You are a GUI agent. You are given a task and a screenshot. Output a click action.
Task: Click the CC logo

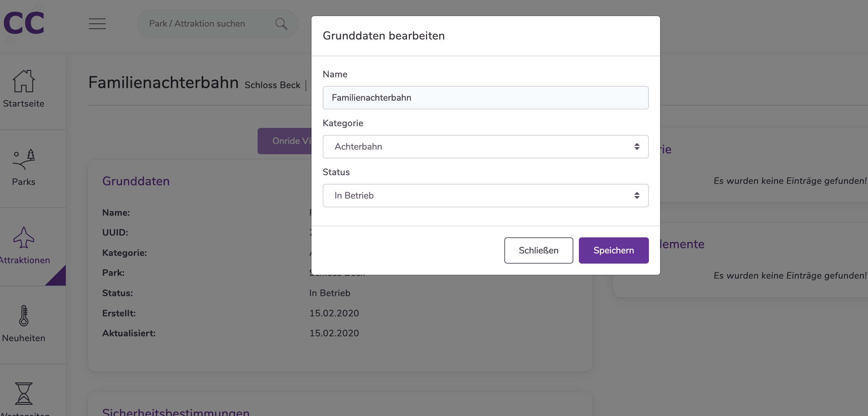click(x=24, y=23)
